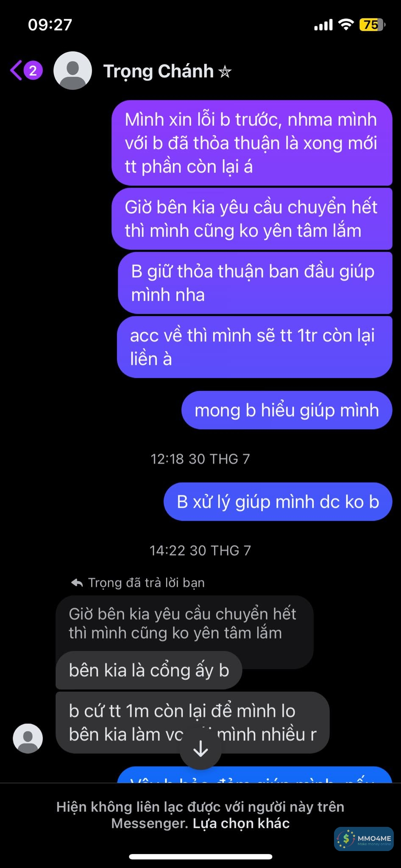Tap the purple back arrow
The image size is (401, 868).
16,70
